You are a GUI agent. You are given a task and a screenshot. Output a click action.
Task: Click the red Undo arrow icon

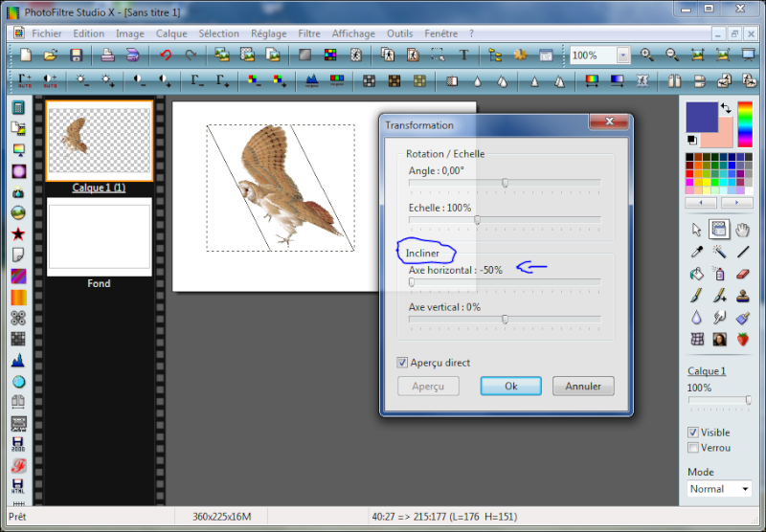coord(166,55)
